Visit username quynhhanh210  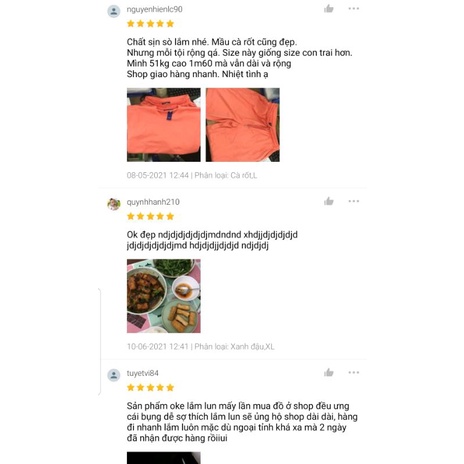[153, 202]
